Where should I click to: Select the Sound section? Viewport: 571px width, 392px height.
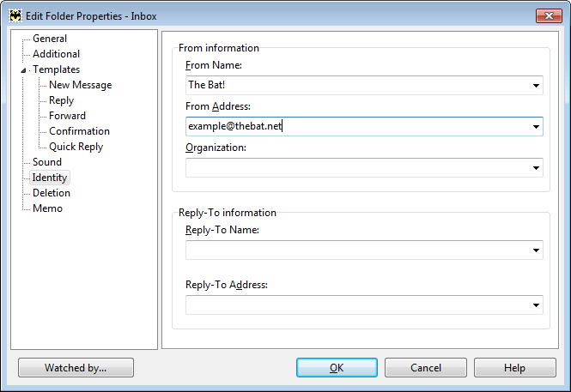[x=47, y=162]
